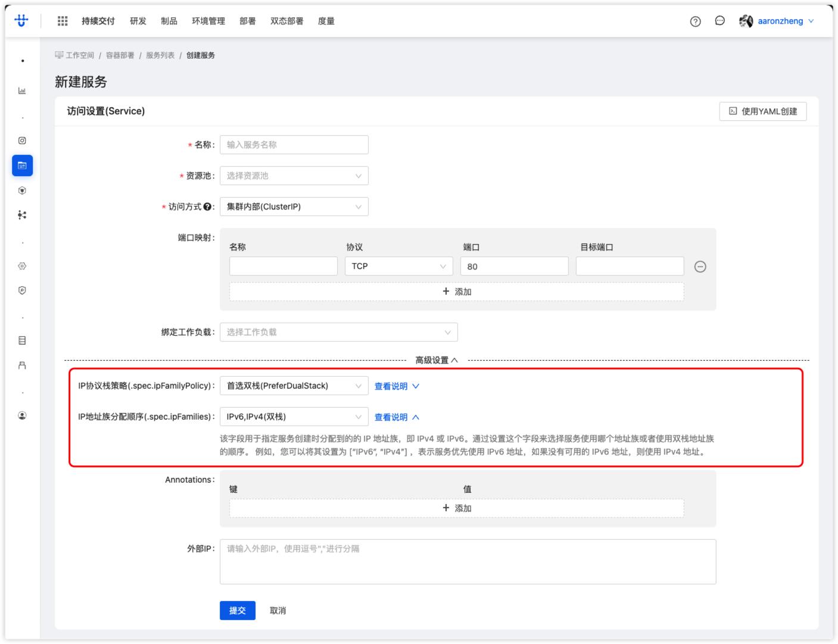This screenshot has height=644, width=838.
Task: Select the highlighted container deployment sidebar icon
Action: pos(22,165)
